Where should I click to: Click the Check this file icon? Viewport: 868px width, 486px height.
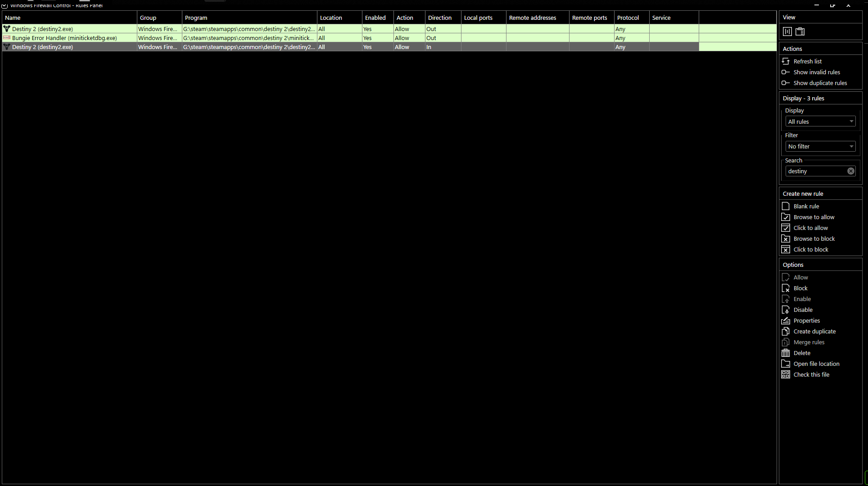pyautogui.click(x=786, y=374)
